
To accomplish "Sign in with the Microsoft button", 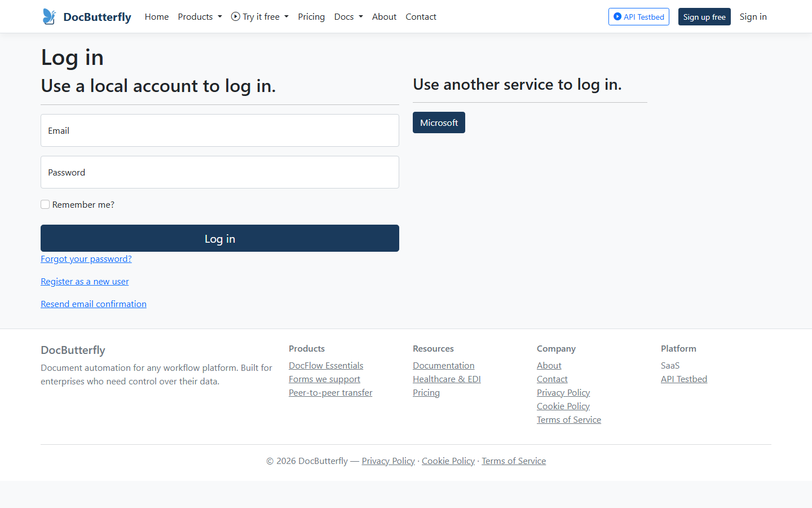I will point(439,122).
